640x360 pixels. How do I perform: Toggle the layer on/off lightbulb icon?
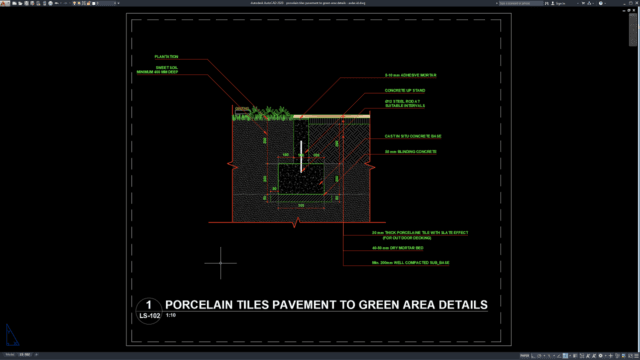coord(74,3)
